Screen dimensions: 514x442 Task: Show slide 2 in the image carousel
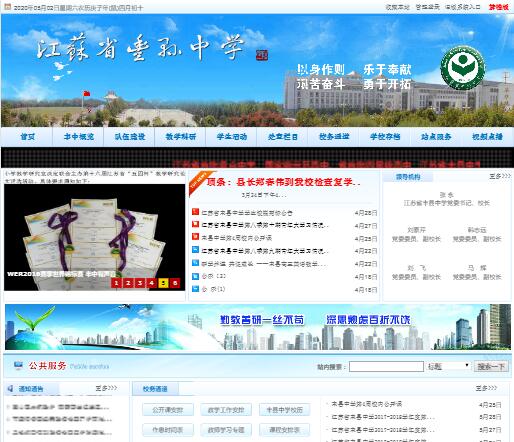click(x=128, y=283)
